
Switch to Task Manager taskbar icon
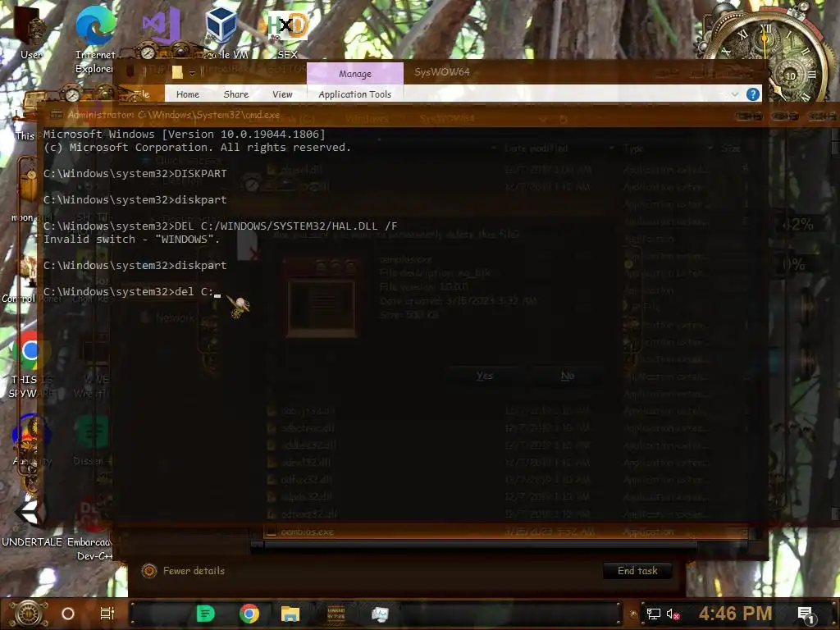pyautogui.click(x=380, y=614)
